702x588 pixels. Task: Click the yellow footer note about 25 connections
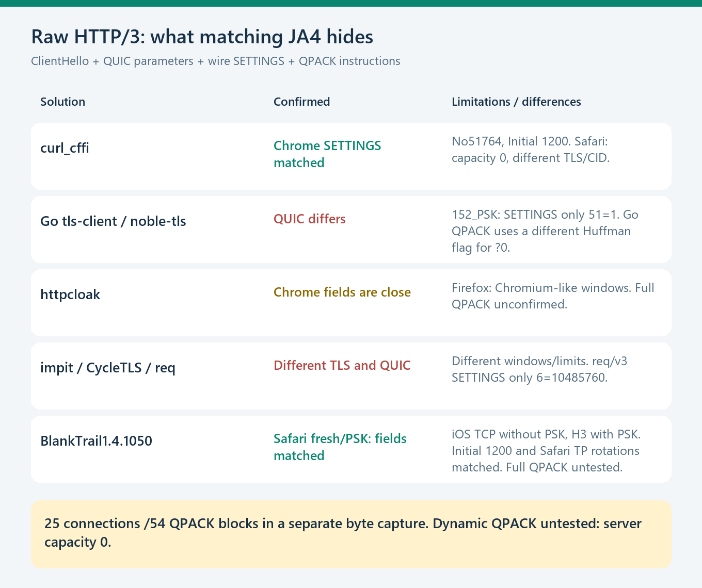pyautogui.click(x=351, y=534)
